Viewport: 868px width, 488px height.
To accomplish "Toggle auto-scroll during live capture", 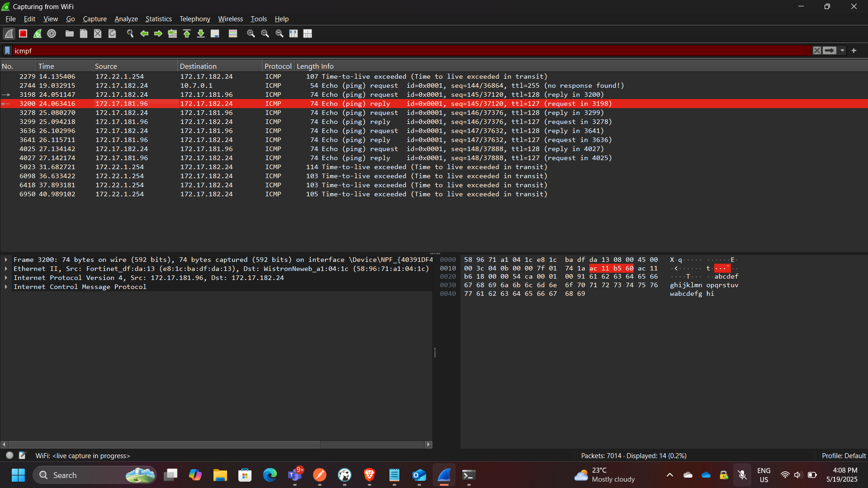I will 215,33.
